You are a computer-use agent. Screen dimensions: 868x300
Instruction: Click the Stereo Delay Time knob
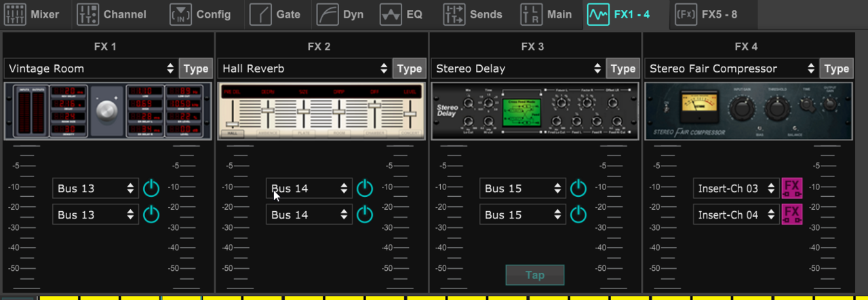490,103
